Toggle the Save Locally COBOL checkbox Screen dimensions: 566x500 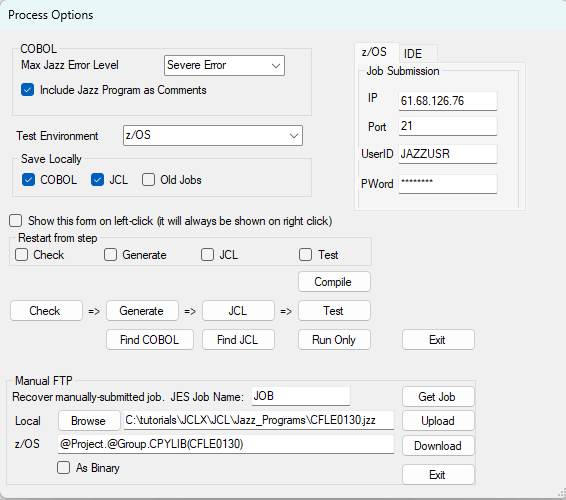point(28,179)
